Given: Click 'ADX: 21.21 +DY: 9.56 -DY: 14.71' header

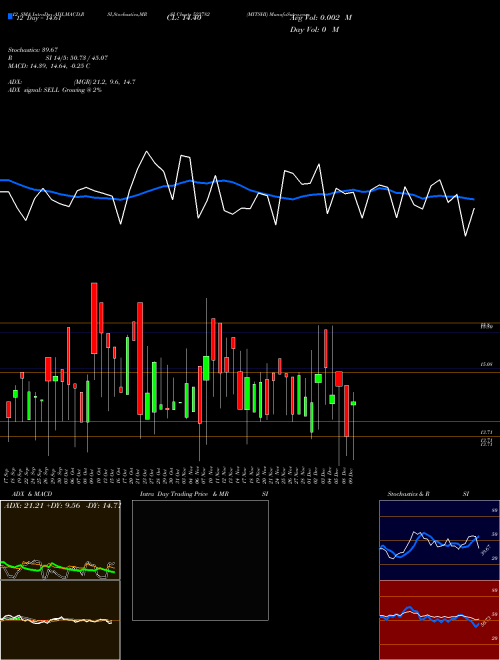Looking at the screenshot, I should [62, 505].
